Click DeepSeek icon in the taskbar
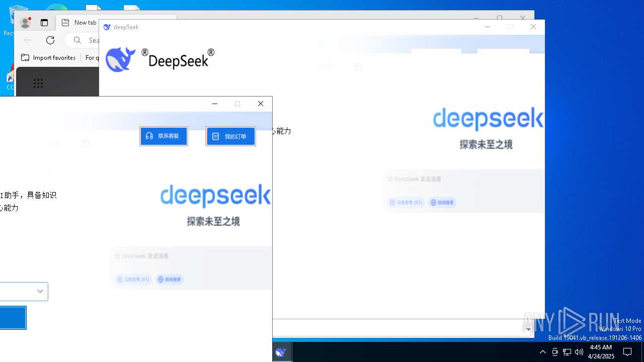Viewport: 644px width, 362px height. click(x=281, y=352)
